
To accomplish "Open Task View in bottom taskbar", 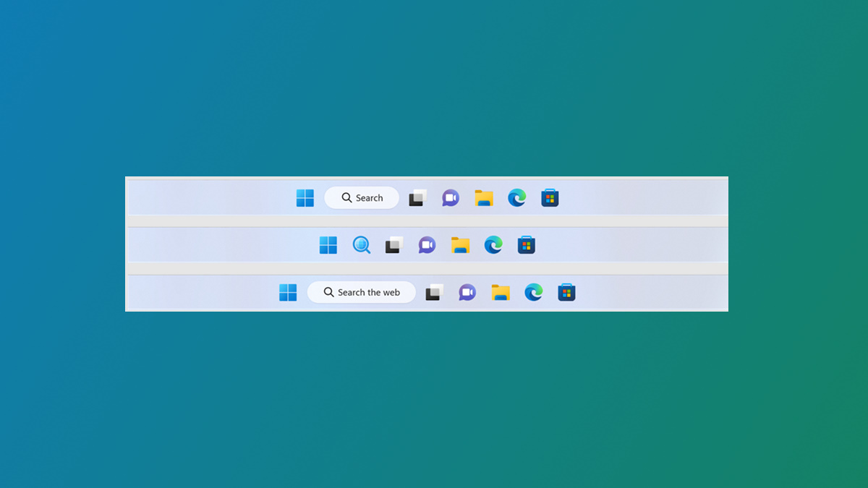I will [x=434, y=292].
